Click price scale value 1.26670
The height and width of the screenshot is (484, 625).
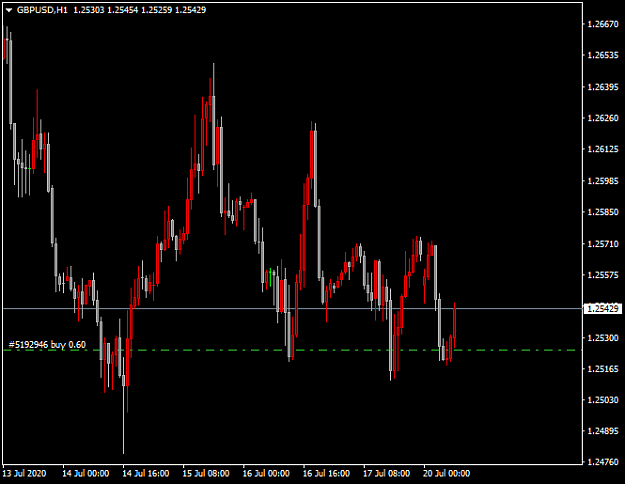point(603,24)
